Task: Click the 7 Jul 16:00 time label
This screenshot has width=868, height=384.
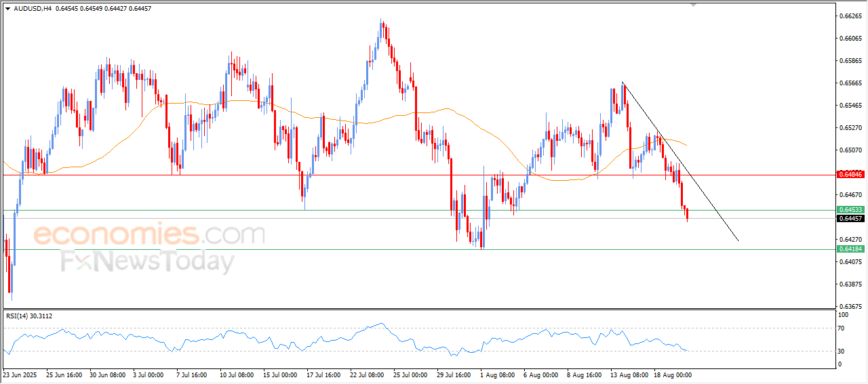Action: pos(192,374)
